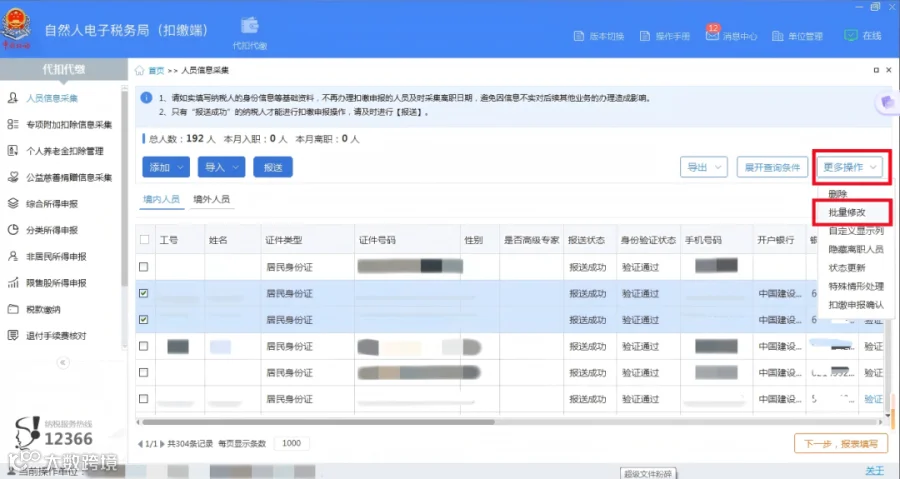Click the 每页显示条数 field showing 1000
The height and width of the screenshot is (479, 900).
click(292, 443)
